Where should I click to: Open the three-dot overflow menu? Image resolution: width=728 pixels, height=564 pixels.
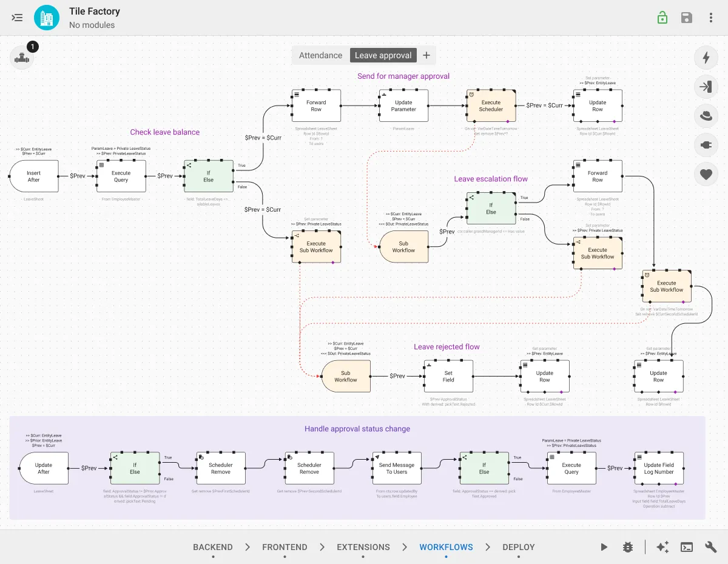pos(710,17)
